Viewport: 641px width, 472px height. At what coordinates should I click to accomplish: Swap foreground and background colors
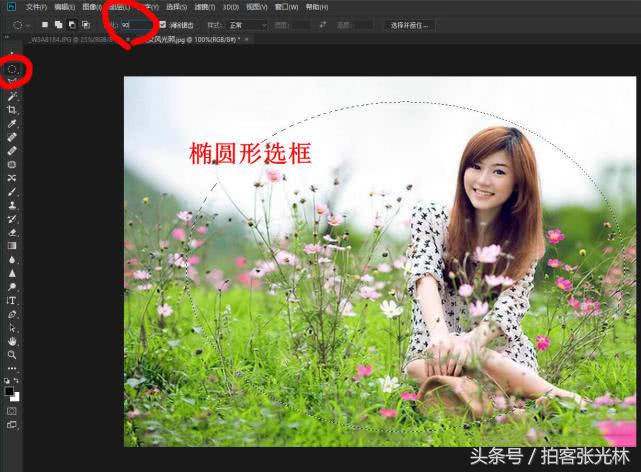click(16, 380)
